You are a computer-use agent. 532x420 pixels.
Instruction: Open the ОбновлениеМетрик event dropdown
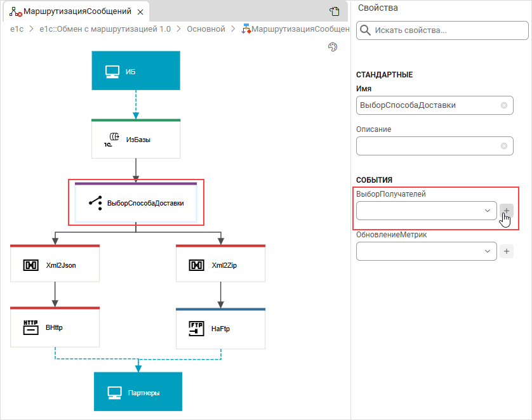[x=426, y=251]
